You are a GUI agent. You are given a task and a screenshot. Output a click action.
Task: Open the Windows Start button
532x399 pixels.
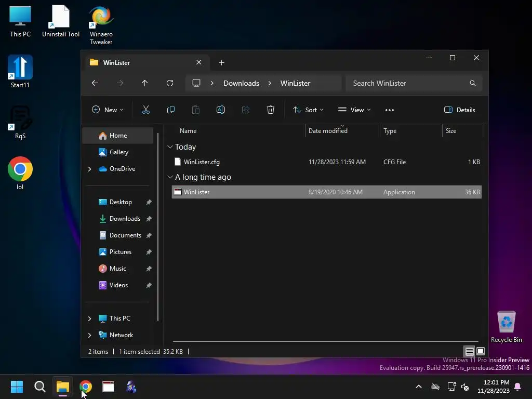17,387
